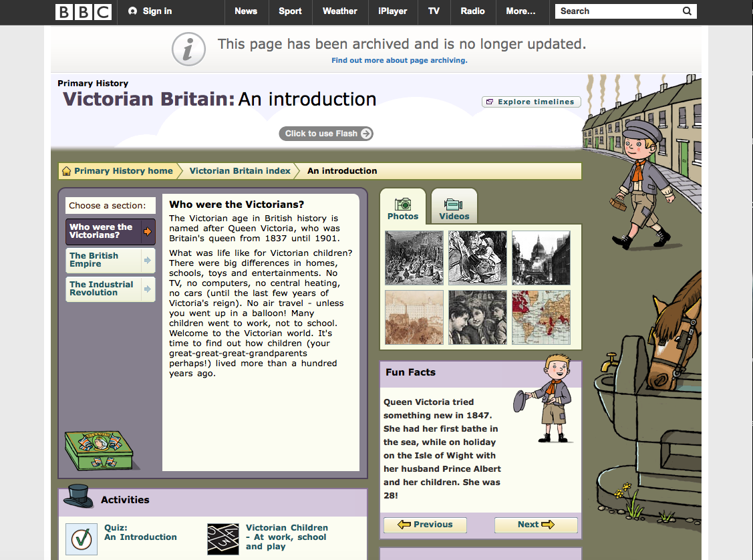Click the Victorian Britain index breadcrumb
The height and width of the screenshot is (560, 753).
[x=240, y=171]
